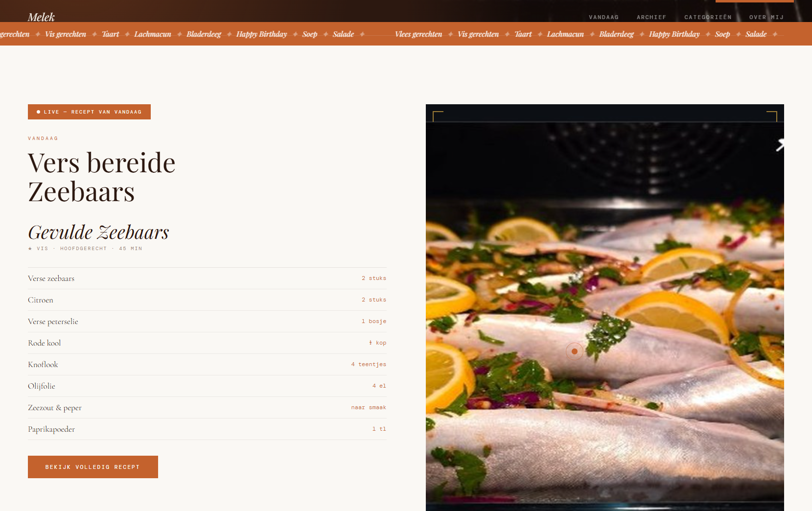This screenshot has height=511, width=812.
Task: Go to the OVER MIJ page
Action: tap(766, 17)
